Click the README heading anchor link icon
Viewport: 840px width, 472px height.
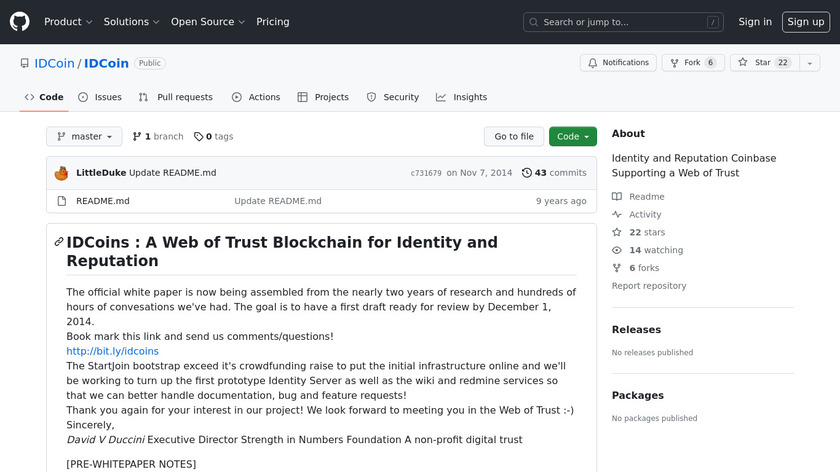pos(59,242)
